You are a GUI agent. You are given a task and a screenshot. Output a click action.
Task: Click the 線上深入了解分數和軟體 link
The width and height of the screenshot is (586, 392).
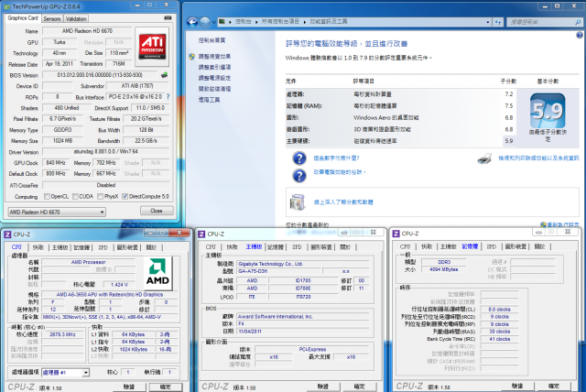coord(343,202)
